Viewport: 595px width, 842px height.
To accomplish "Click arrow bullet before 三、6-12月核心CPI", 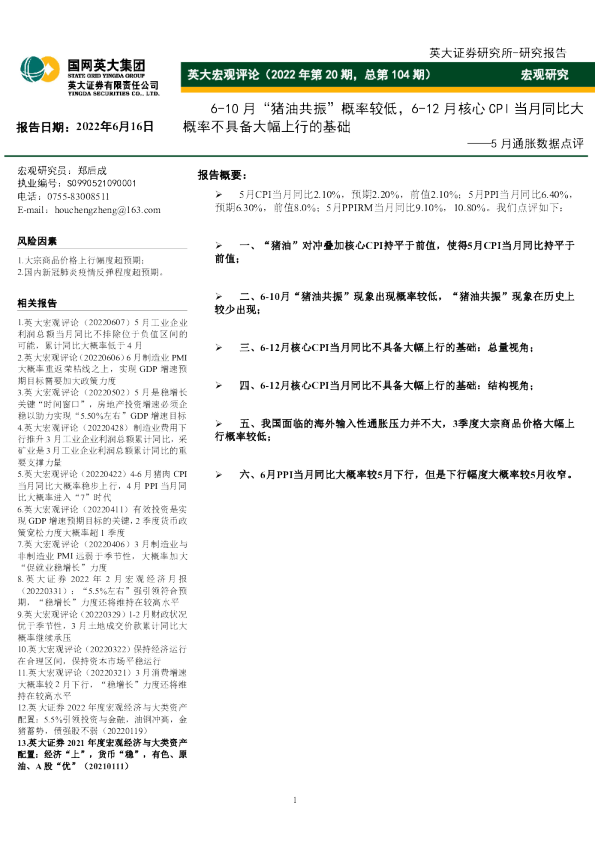I will click(219, 348).
